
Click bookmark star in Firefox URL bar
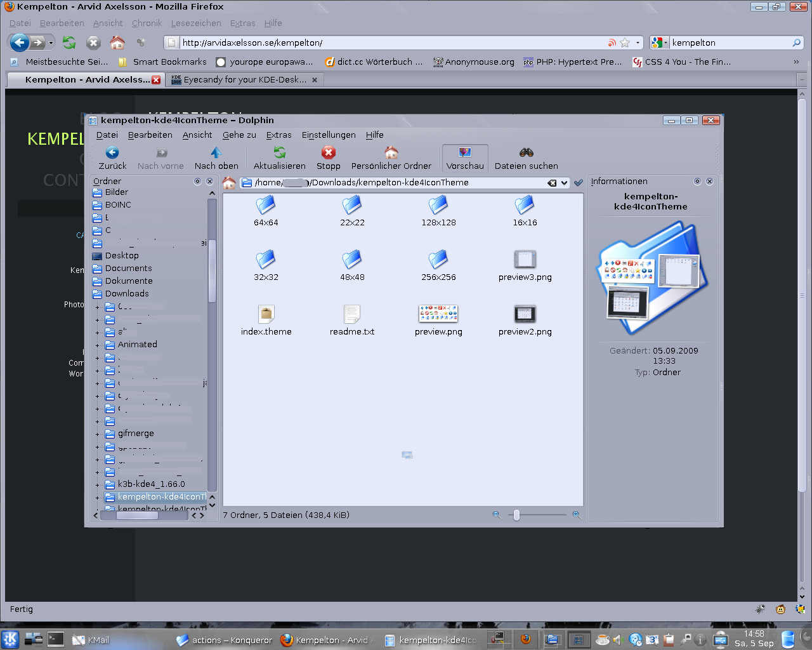click(x=625, y=43)
